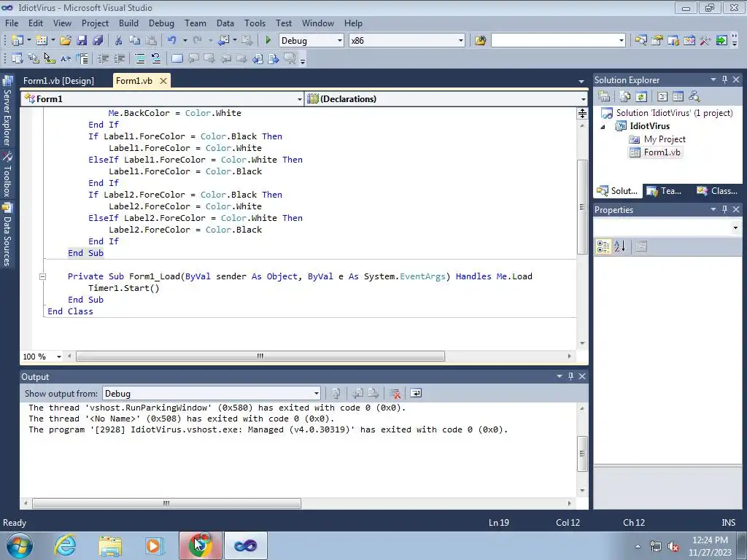Click Refresh icon in Solution Explorer
This screenshot has width=747, height=560.
[641, 97]
